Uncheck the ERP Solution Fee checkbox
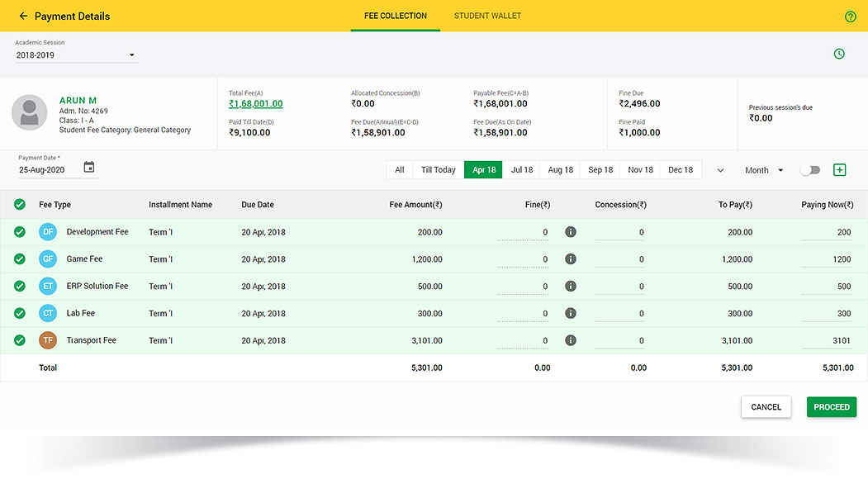 coord(20,286)
